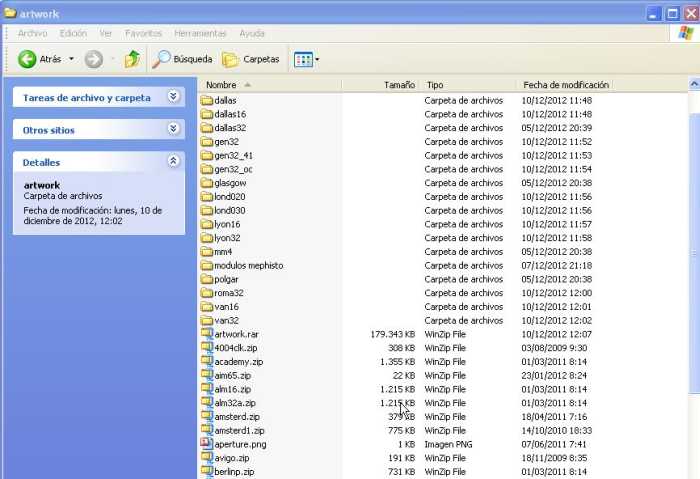This screenshot has width=700, height=479.
Task: Click the avigo.zip file name
Action: click(232, 458)
